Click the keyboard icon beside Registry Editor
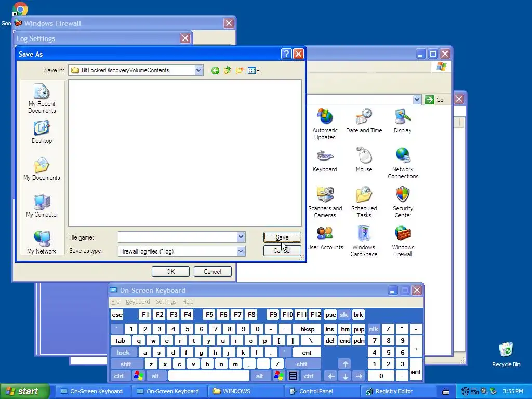The height and width of the screenshot is (399, 532). pyautogui.click(x=446, y=392)
